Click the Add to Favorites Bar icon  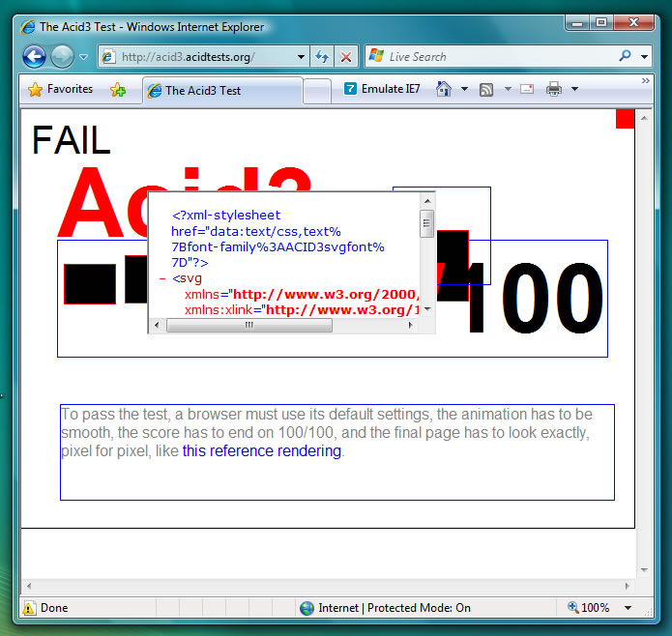(x=118, y=90)
